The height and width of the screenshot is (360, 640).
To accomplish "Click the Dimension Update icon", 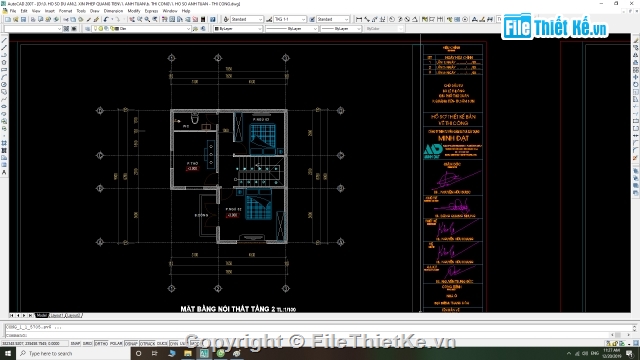I will point(490,19).
